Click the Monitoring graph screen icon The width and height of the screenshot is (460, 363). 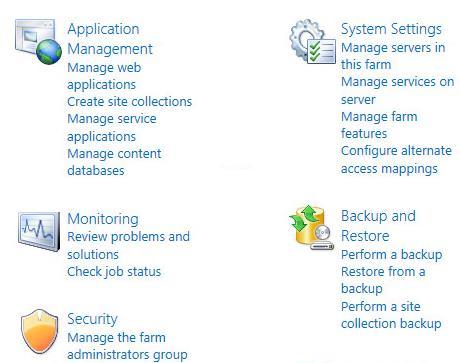[x=39, y=231]
